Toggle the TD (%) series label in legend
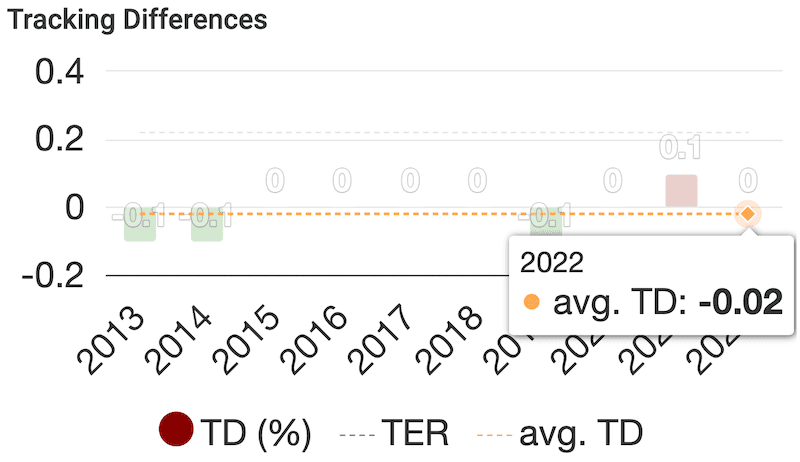 pos(257,433)
